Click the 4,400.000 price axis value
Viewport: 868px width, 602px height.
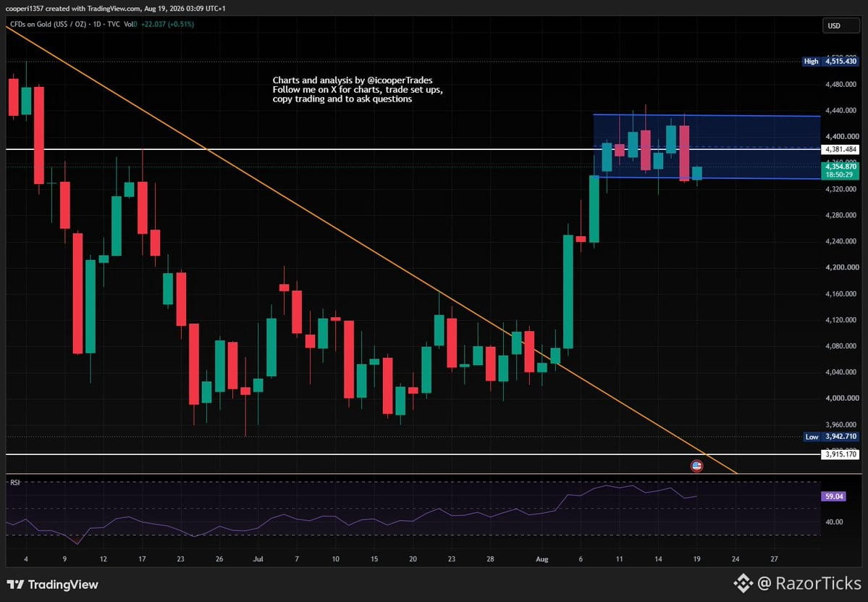[841, 136]
